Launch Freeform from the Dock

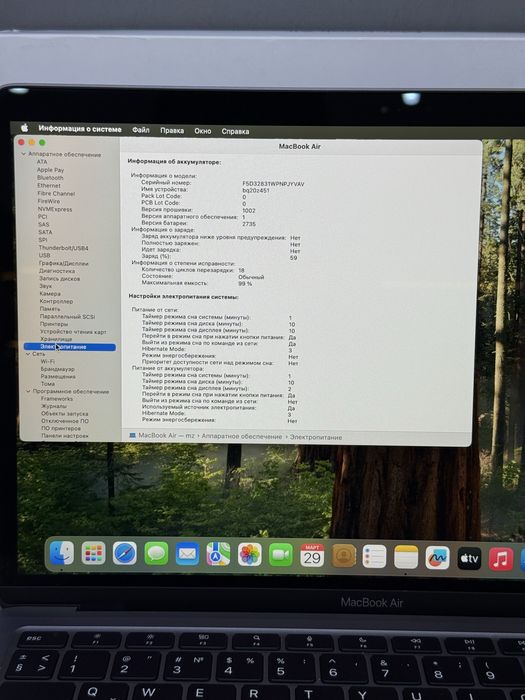(x=438, y=558)
